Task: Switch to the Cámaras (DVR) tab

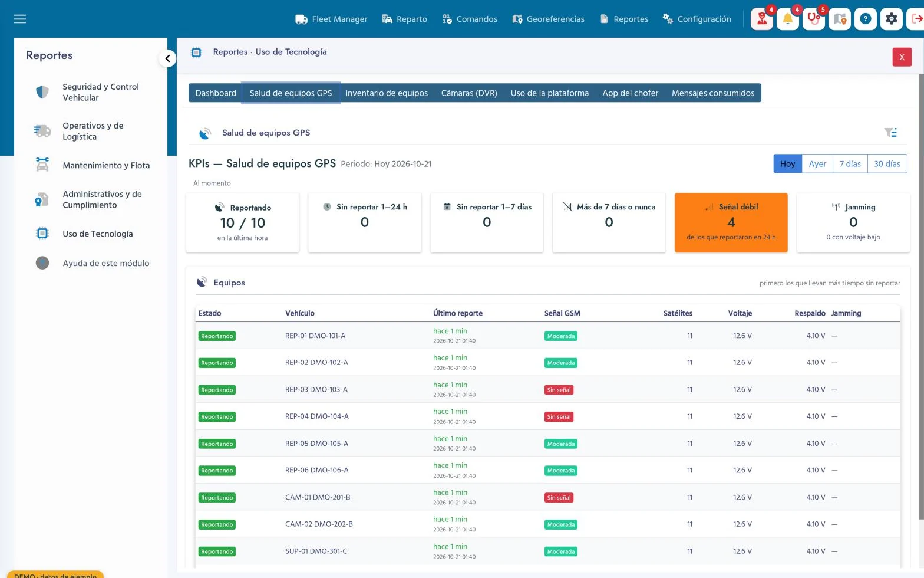Action: 469,93
